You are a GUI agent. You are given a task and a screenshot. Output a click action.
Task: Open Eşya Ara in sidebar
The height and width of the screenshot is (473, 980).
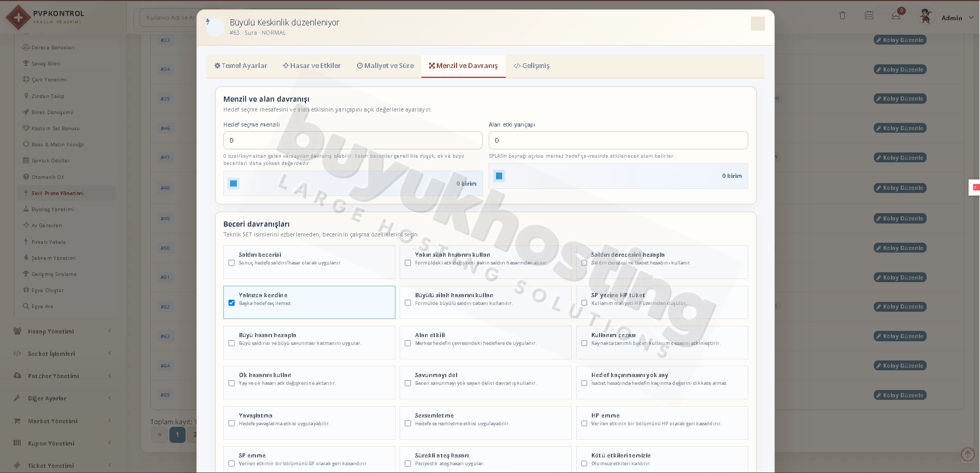(x=42, y=307)
